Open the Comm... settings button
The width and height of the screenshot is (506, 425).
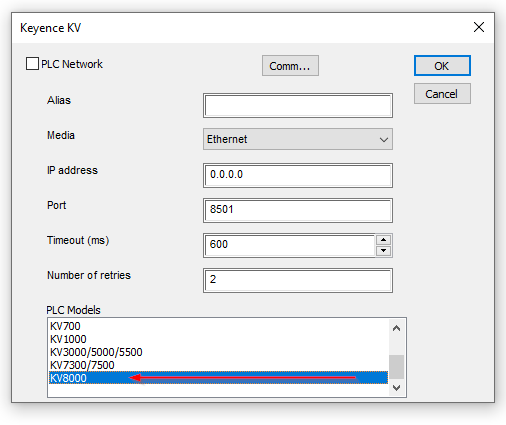tap(290, 66)
